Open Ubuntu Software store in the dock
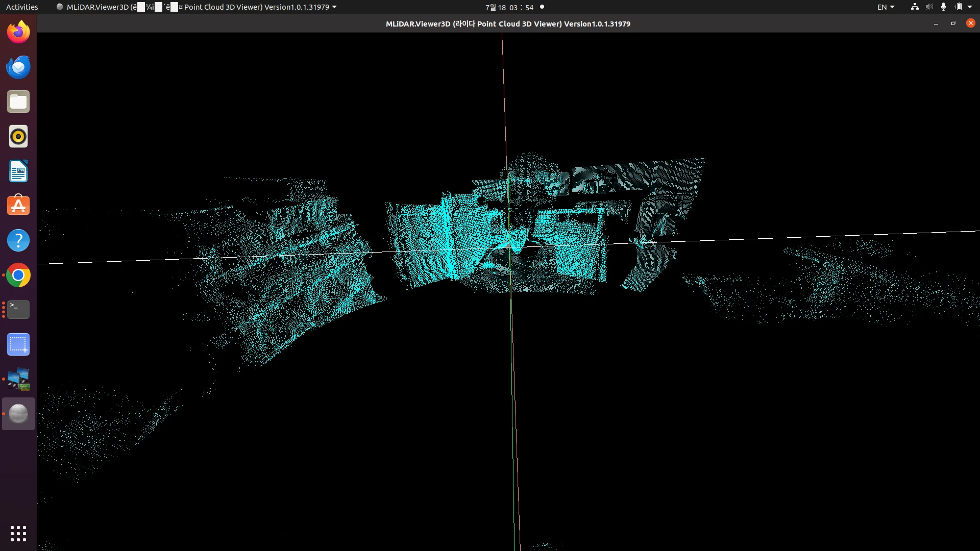 tap(18, 206)
